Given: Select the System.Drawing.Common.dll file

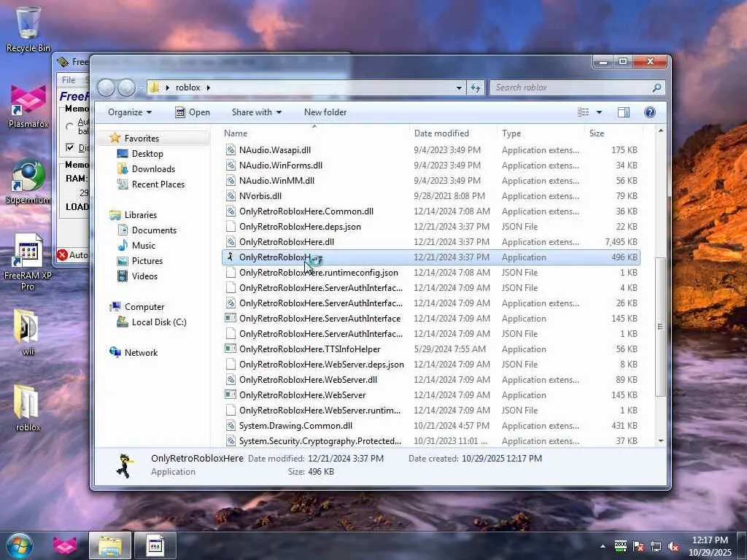Looking at the screenshot, I should 430,426.
